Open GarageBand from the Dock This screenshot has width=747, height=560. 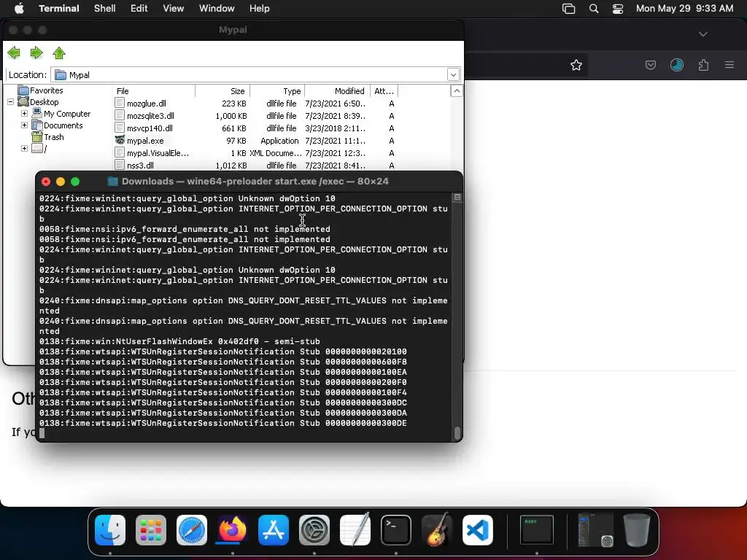coord(437,529)
